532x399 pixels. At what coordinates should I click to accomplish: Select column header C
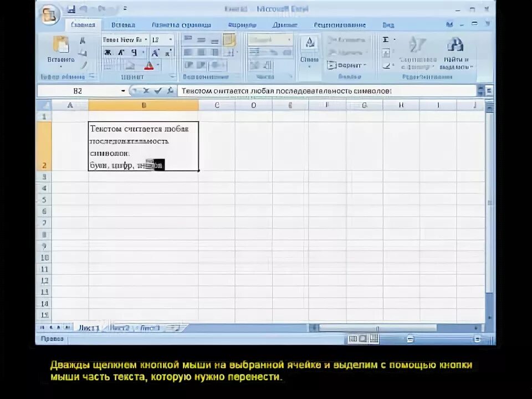point(217,105)
